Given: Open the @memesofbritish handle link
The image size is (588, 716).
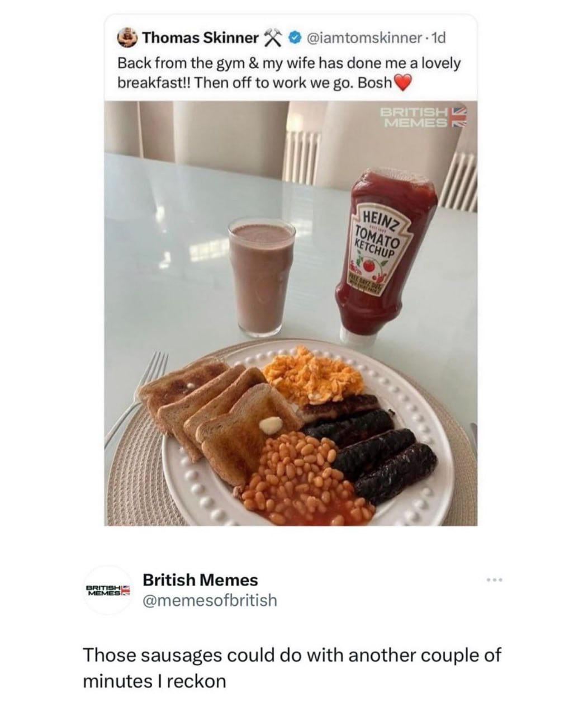Looking at the screenshot, I should click(210, 601).
